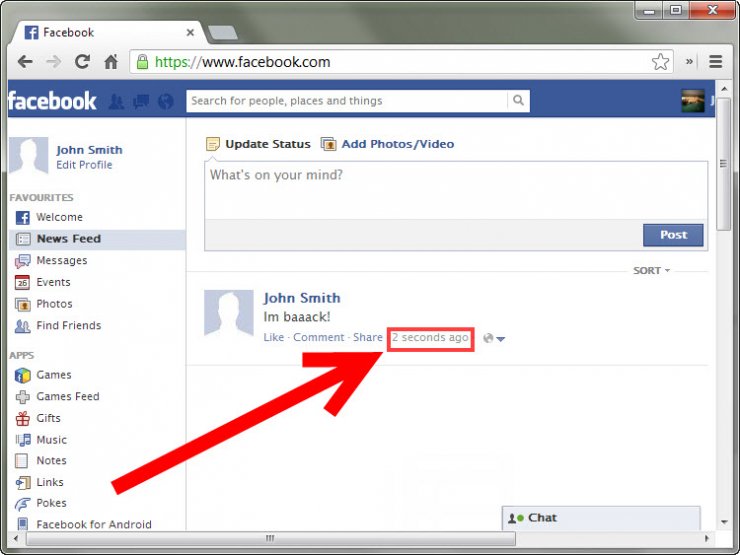Click the browser address bar
The image size is (740, 555).
[401, 62]
